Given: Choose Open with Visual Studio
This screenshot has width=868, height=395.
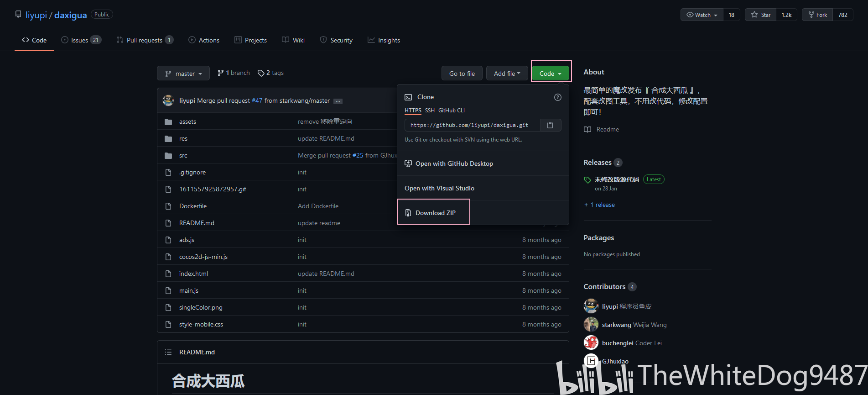Looking at the screenshot, I should (483, 188).
